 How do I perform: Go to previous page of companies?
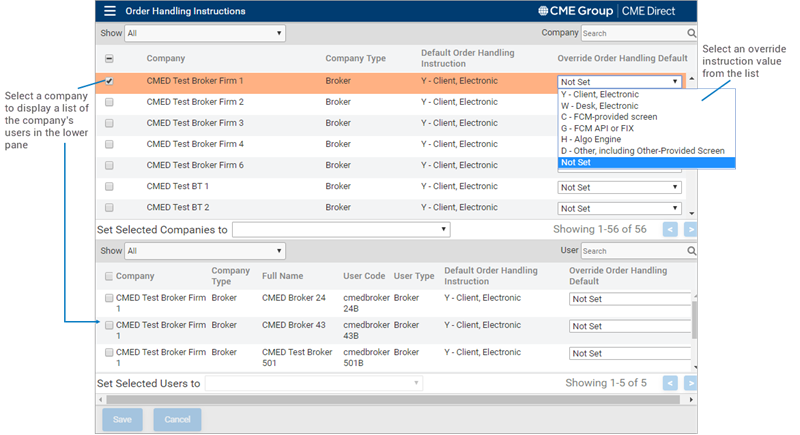pos(670,229)
